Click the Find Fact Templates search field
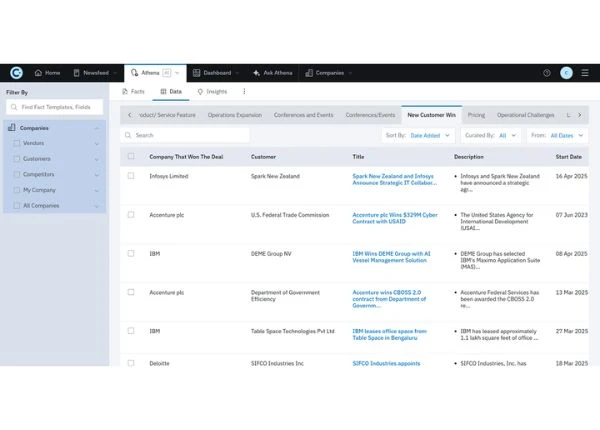This screenshot has height=430, width=600. tap(54, 107)
